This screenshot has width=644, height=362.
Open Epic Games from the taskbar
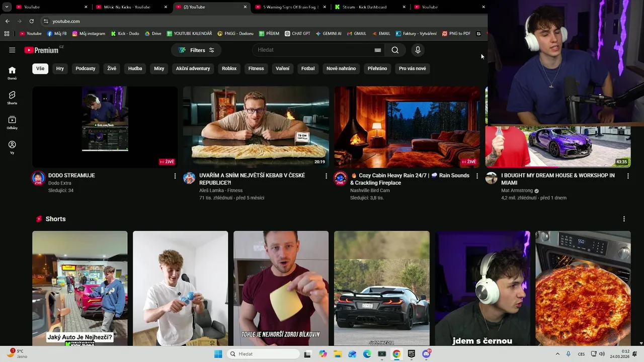point(412,354)
